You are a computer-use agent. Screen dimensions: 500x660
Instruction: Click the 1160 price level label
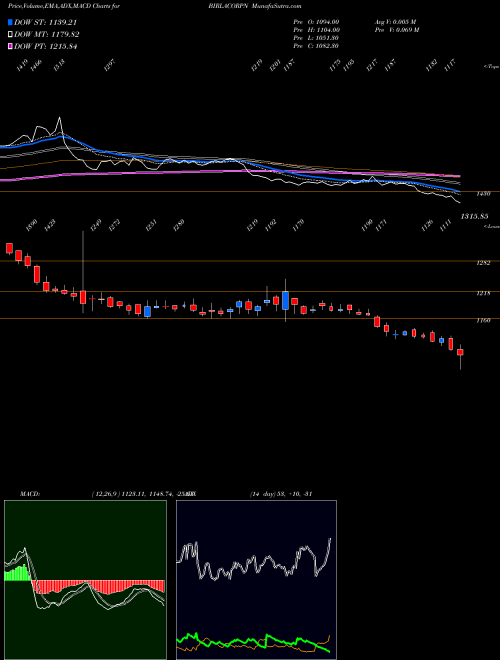483,320
